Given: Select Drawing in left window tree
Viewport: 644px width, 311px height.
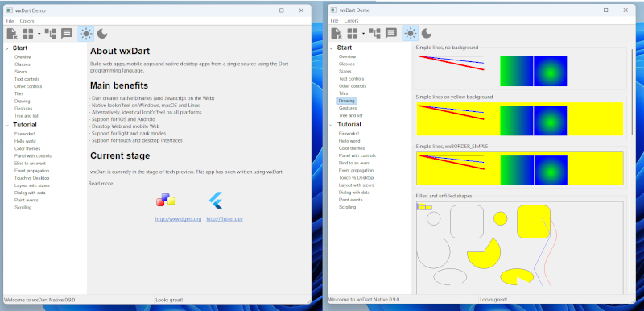Looking at the screenshot, I should [23, 101].
